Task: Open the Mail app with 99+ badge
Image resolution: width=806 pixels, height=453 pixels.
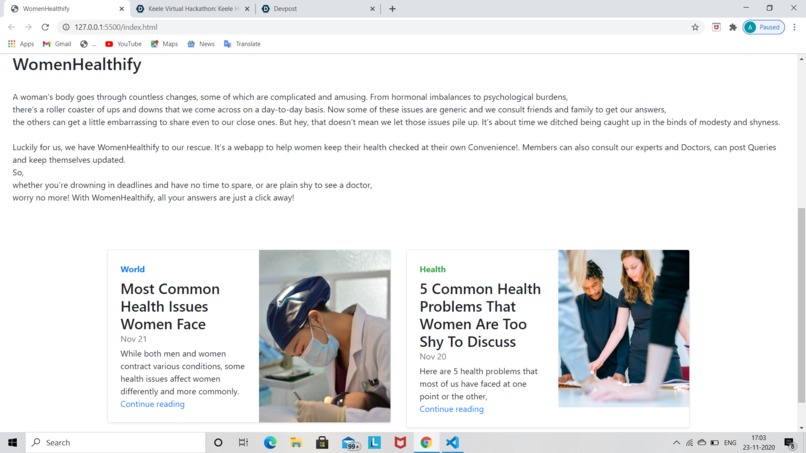Action: coord(350,443)
